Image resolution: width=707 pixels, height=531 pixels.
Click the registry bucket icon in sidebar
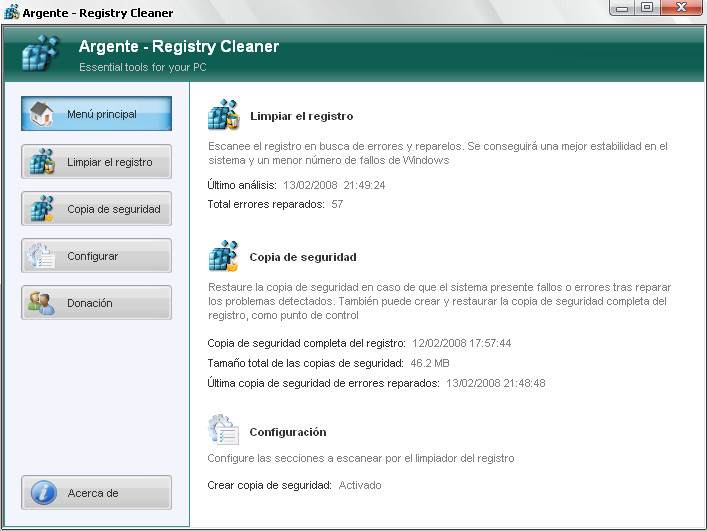tap(42, 161)
